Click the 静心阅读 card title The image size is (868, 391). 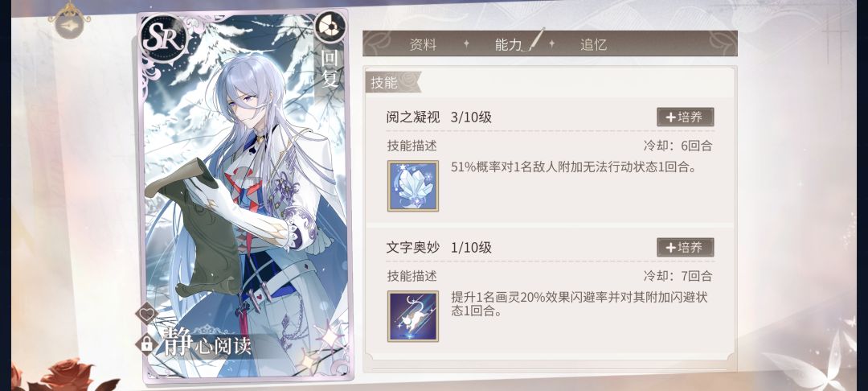pyautogui.click(x=207, y=344)
